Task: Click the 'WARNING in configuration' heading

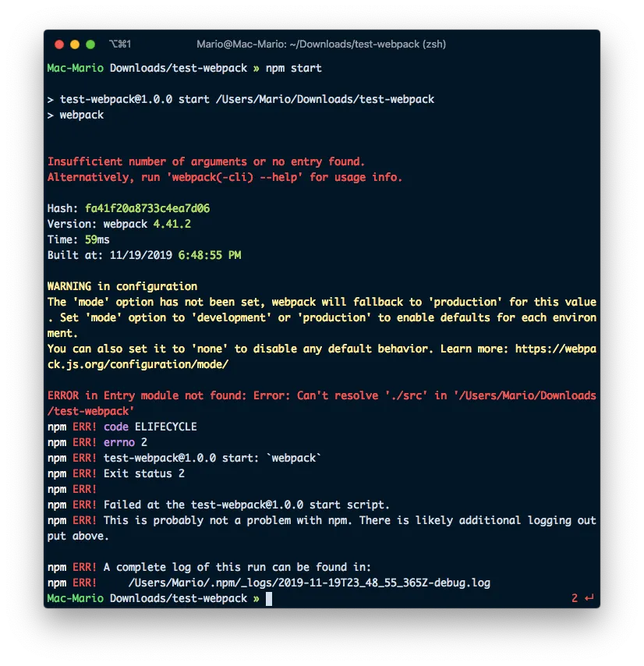Action: click(x=122, y=287)
